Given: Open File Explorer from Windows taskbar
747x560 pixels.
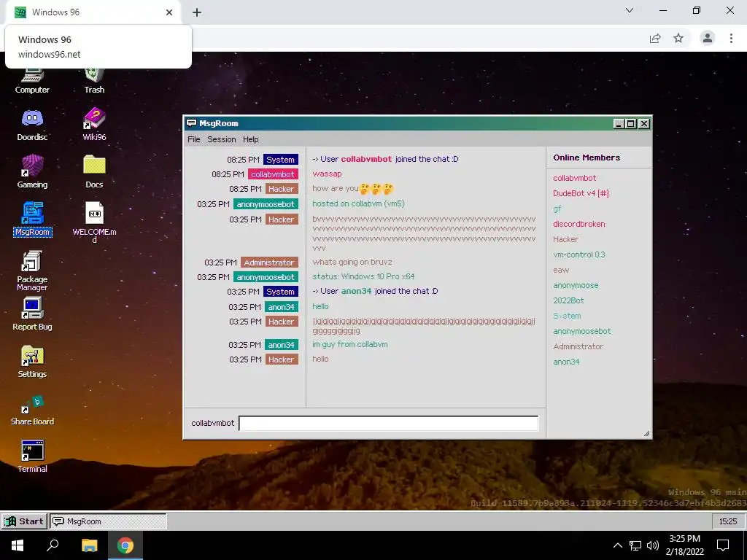Looking at the screenshot, I should tap(89, 545).
